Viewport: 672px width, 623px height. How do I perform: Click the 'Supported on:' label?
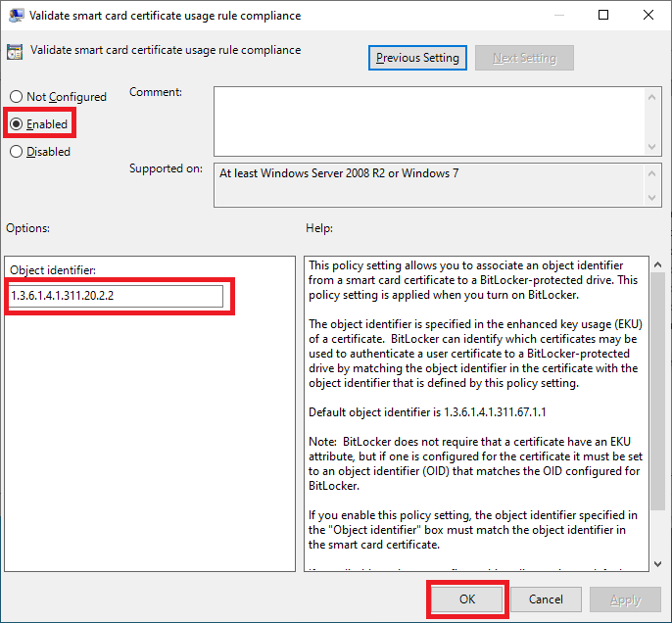point(166,168)
